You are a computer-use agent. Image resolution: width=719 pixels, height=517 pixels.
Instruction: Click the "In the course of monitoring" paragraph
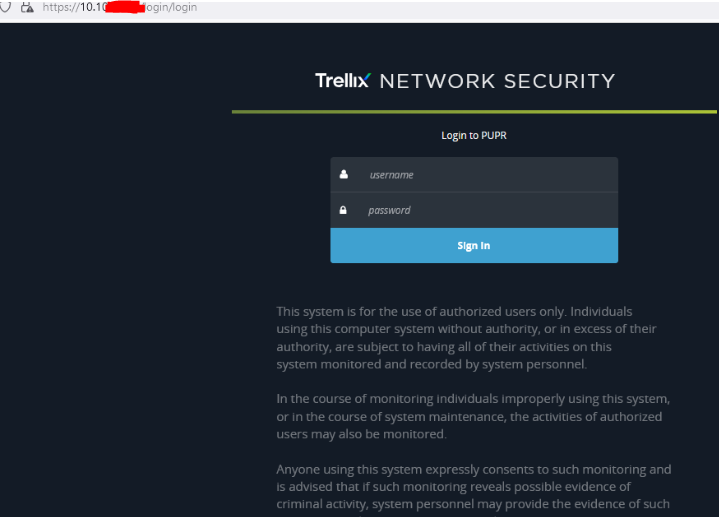coord(472,416)
